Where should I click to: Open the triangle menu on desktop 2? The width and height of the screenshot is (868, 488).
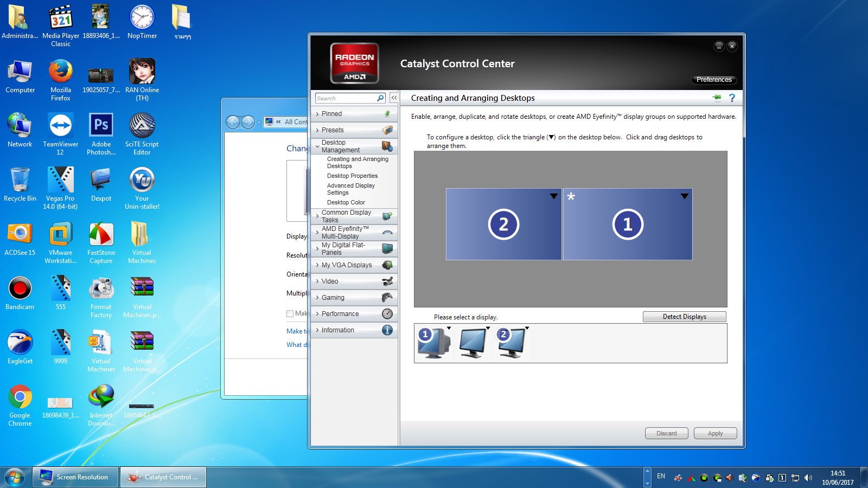click(x=553, y=196)
